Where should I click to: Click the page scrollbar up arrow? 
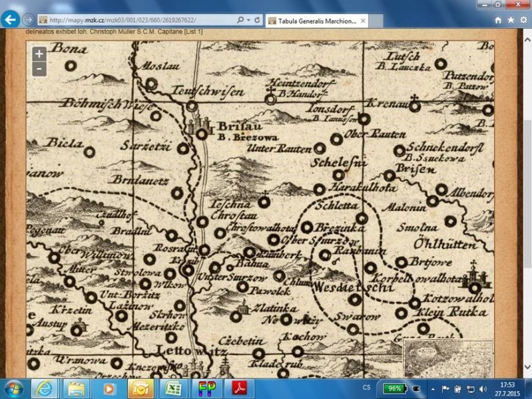coord(527,40)
